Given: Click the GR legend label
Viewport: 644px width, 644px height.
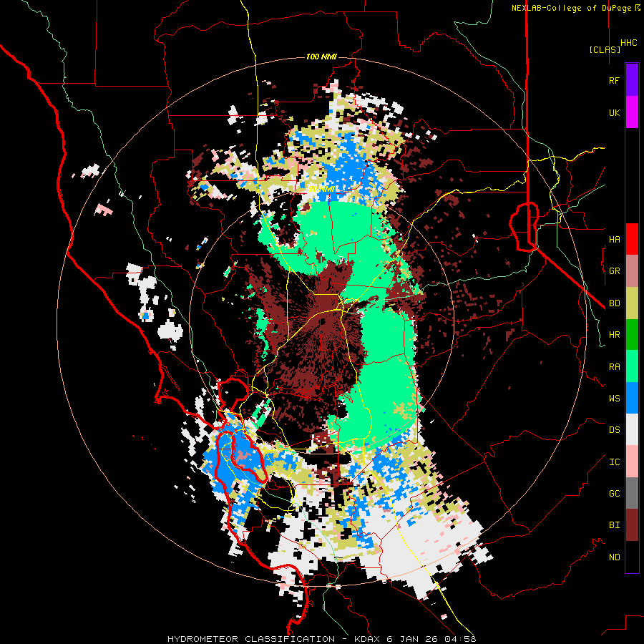Looking at the screenshot, I should point(614,271).
